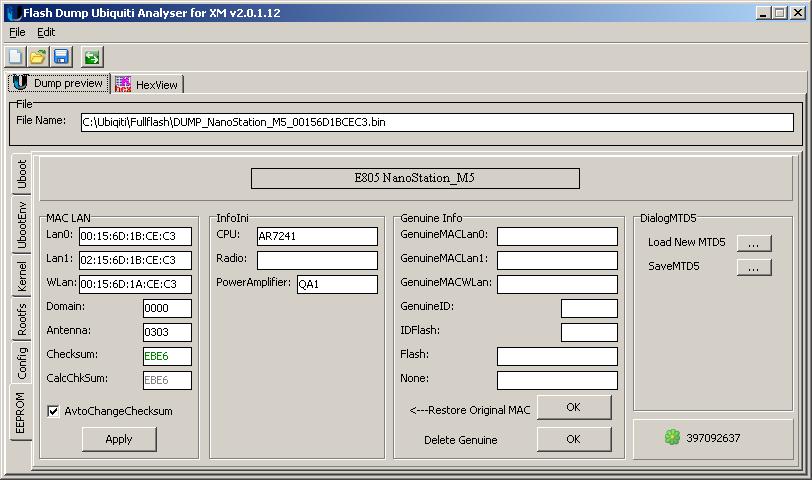Click the Domain field showing 0000
This screenshot has height=480, width=812.
[x=167, y=308]
